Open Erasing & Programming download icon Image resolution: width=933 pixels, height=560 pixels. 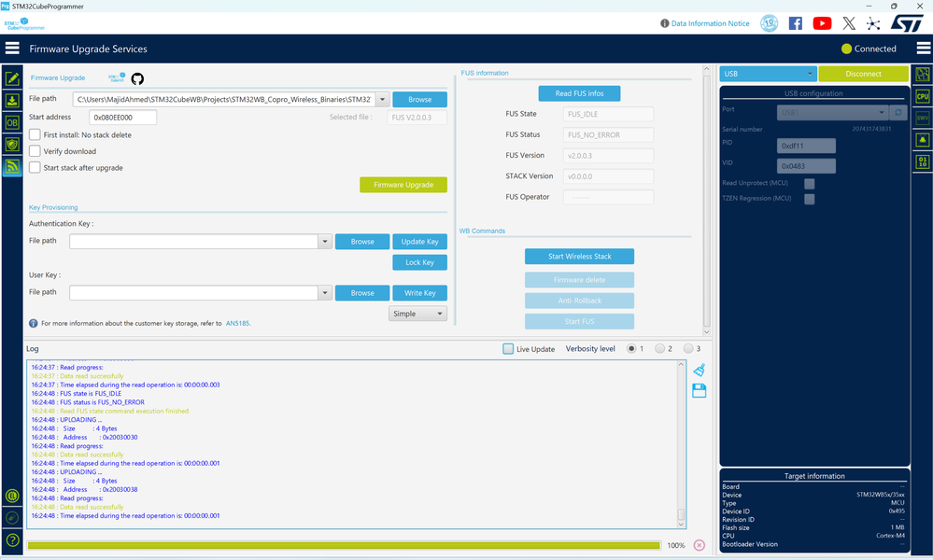point(12,101)
